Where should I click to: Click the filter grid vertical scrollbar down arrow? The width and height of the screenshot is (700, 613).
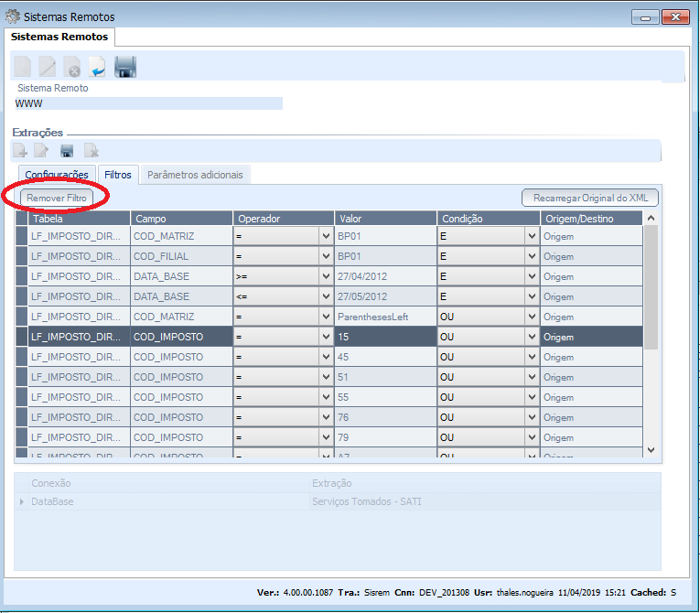(x=652, y=449)
